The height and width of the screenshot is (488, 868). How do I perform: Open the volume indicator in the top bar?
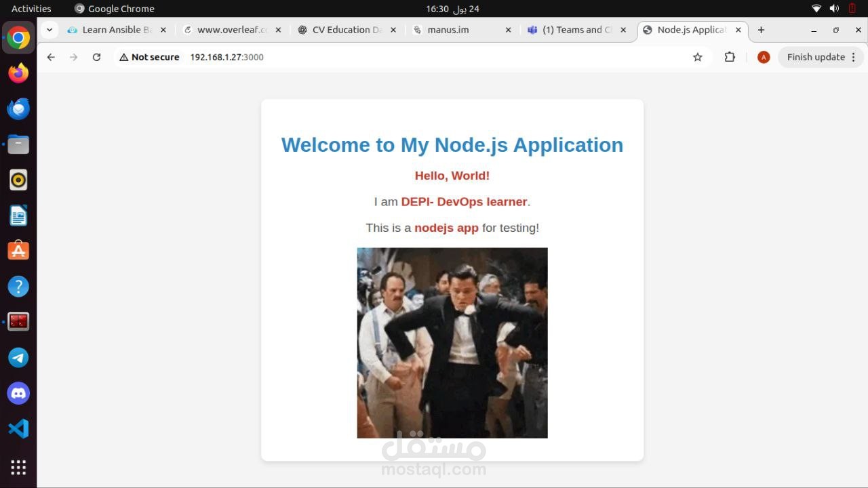(834, 9)
